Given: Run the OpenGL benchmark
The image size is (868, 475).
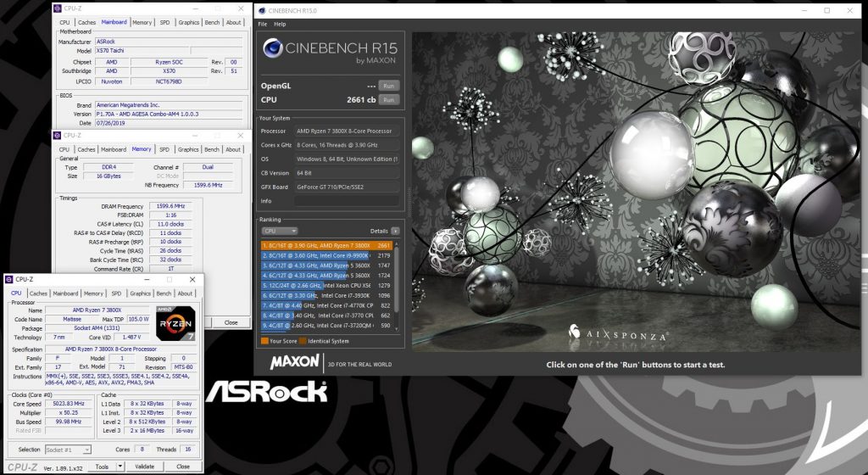Looking at the screenshot, I should (x=388, y=86).
